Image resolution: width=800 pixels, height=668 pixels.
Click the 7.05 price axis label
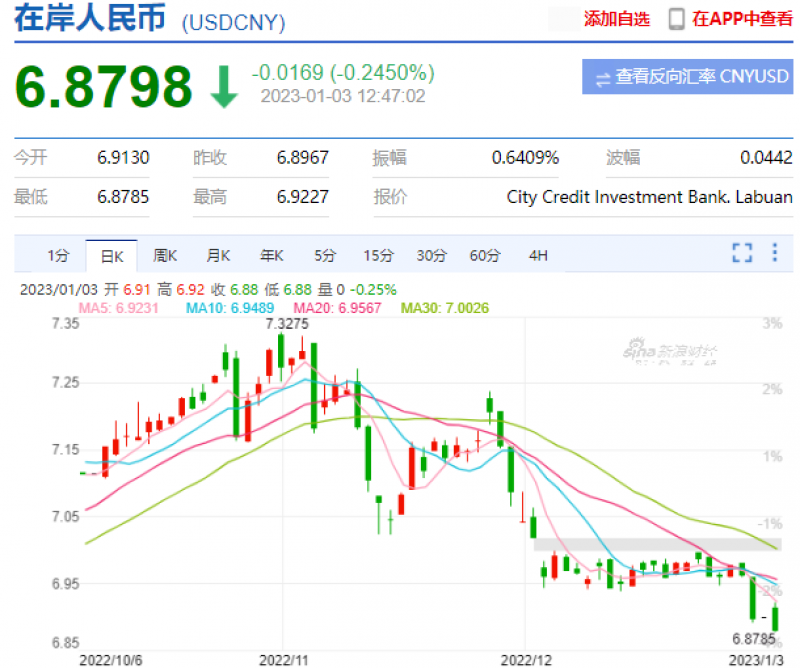pyautogui.click(x=66, y=516)
